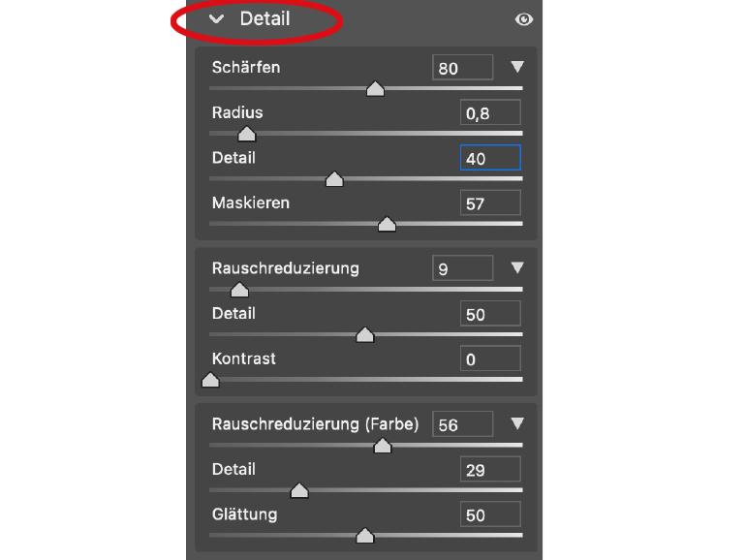This screenshot has height=560, width=746.
Task: Click the sharpening Detail field showing 40
Action: coord(490,158)
